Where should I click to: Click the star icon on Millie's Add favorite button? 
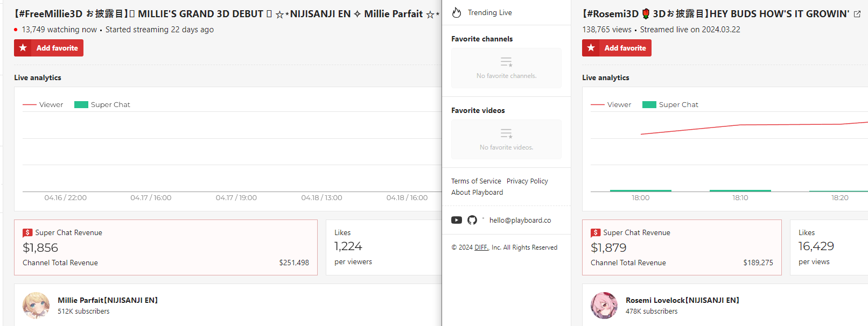tap(23, 48)
